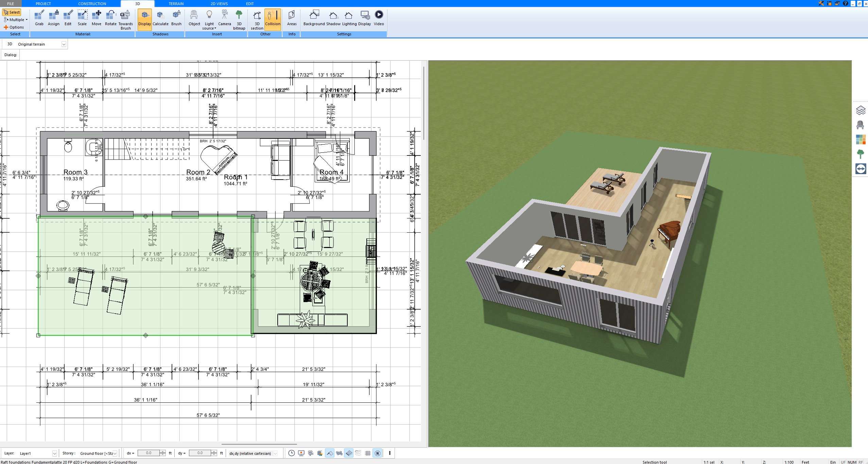Toggle Collision detection
The image size is (868, 464).
coord(273,19)
